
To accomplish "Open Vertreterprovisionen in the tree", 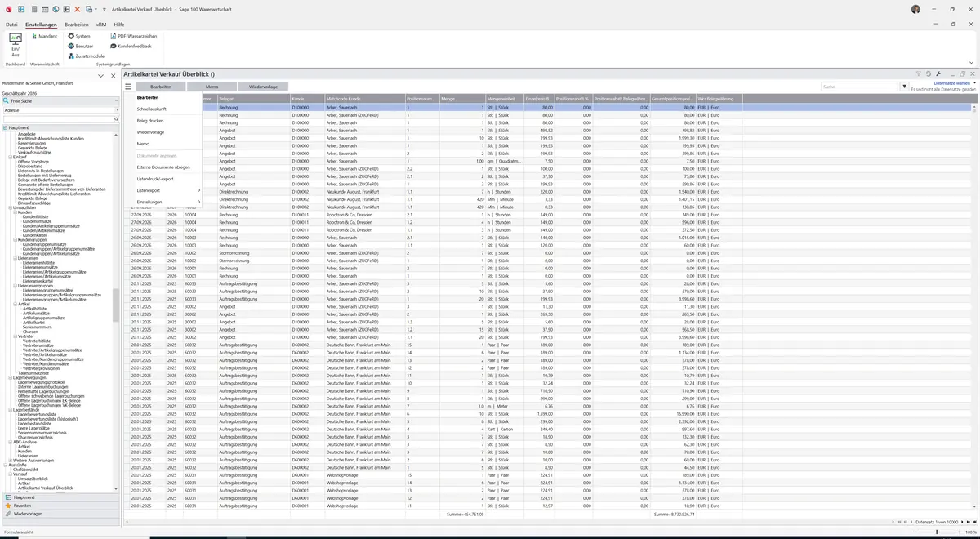I will (x=41, y=367).
